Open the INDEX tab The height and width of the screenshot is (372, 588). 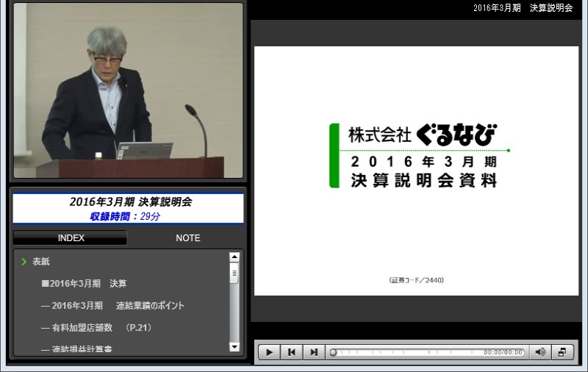[x=71, y=238]
